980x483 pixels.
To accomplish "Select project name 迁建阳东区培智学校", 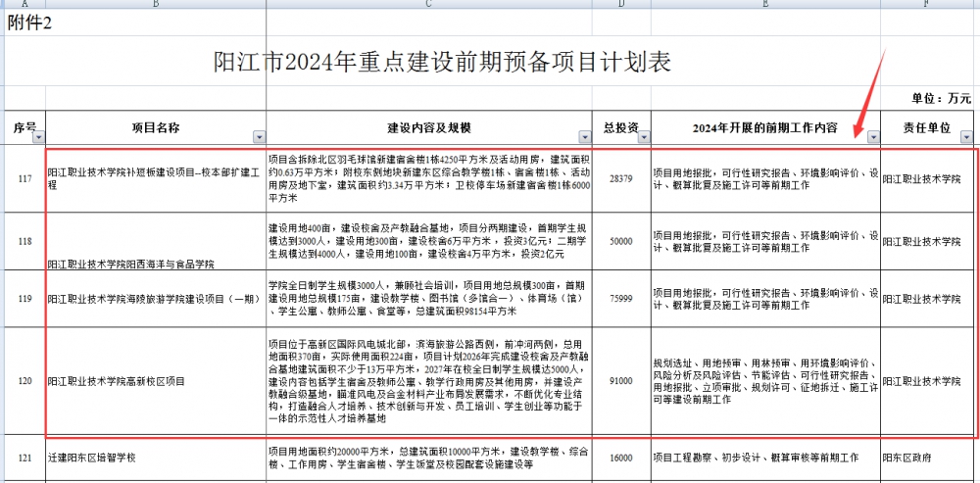I will click(x=156, y=458).
